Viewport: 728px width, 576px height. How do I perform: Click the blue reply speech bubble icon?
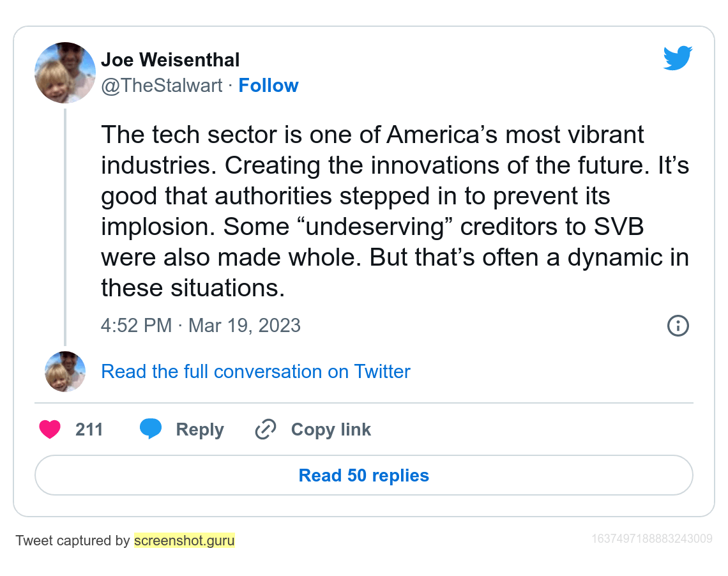coord(151,428)
